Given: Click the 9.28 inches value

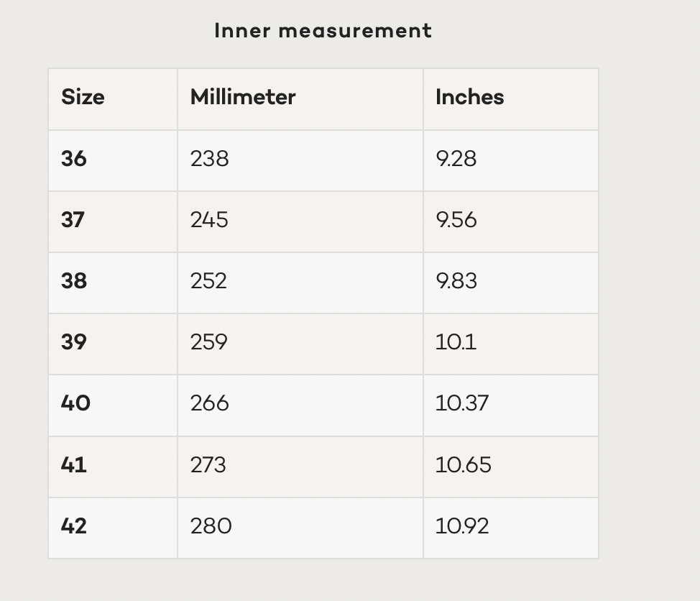Looking at the screenshot, I should pyautogui.click(x=456, y=158).
